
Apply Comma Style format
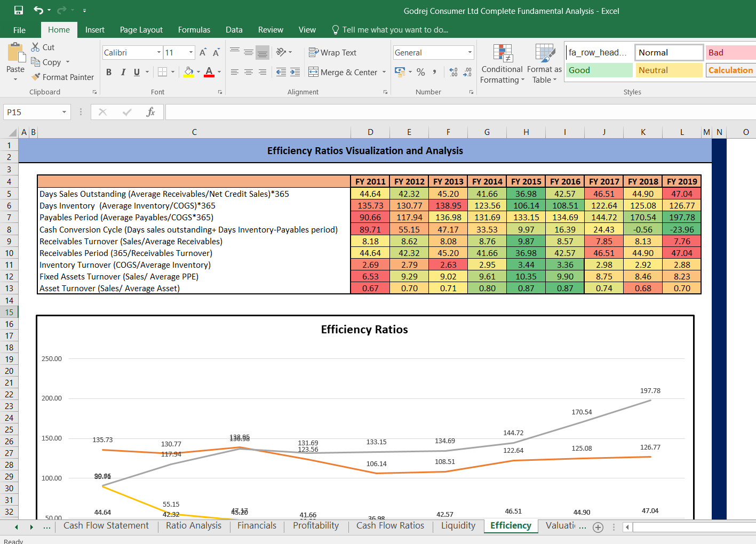click(435, 72)
